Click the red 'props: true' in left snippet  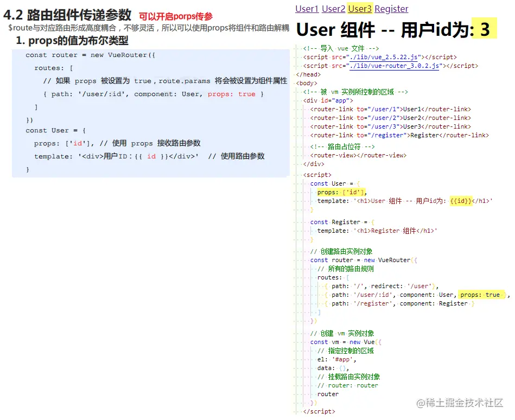coord(231,94)
